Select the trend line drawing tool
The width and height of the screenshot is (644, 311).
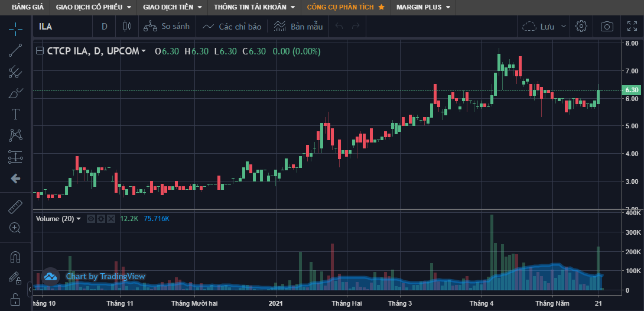point(15,50)
